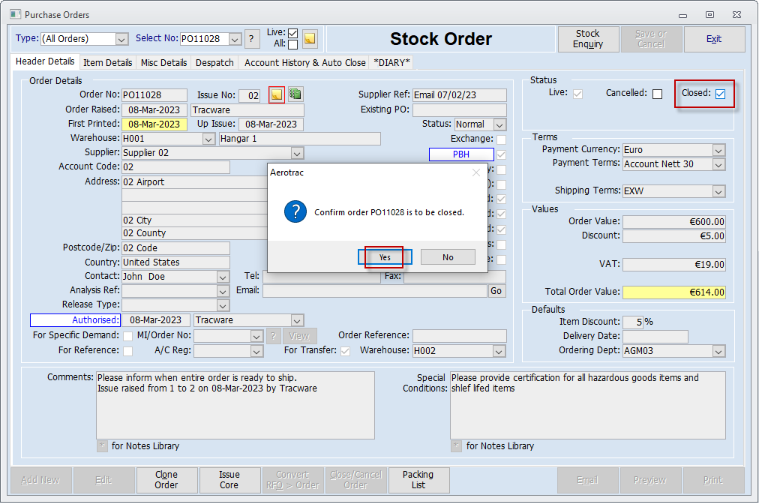Click the green documents icon beside Issue No
This screenshot has height=503, width=759.
tap(295, 94)
